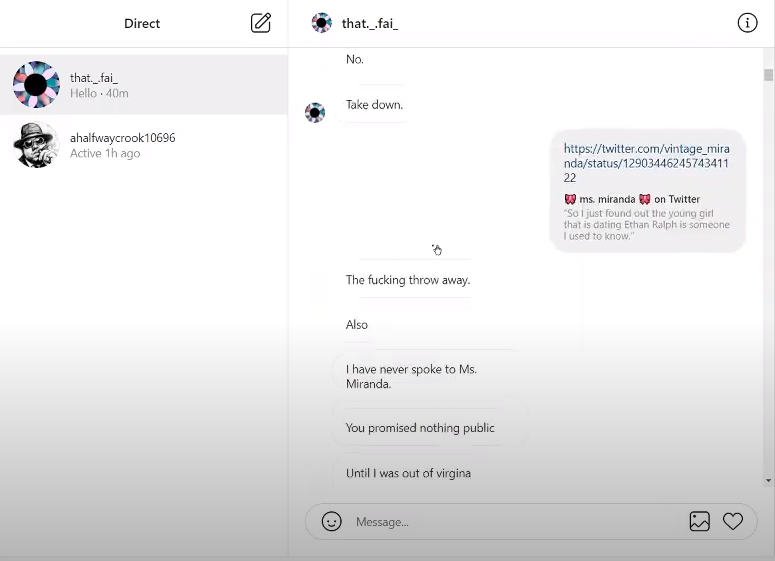
Task: Click ahalfwaycrook10696 profile picture
Action: coord(36,145)
